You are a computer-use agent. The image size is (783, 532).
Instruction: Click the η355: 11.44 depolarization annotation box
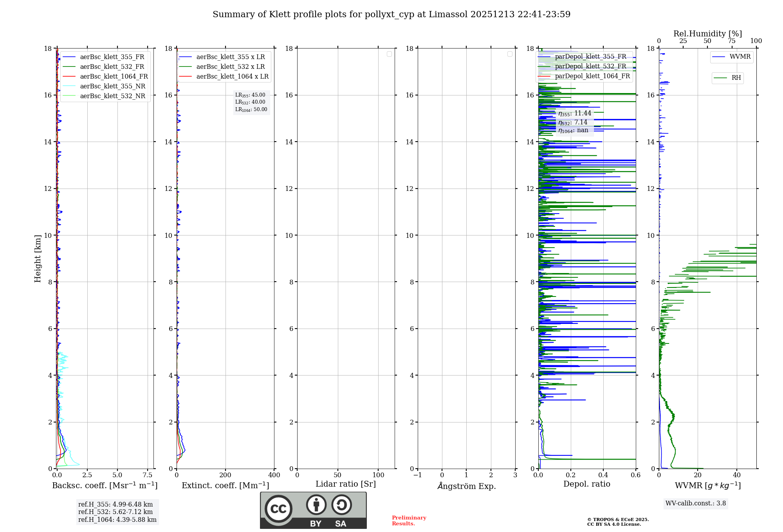(x=574, y=113)
